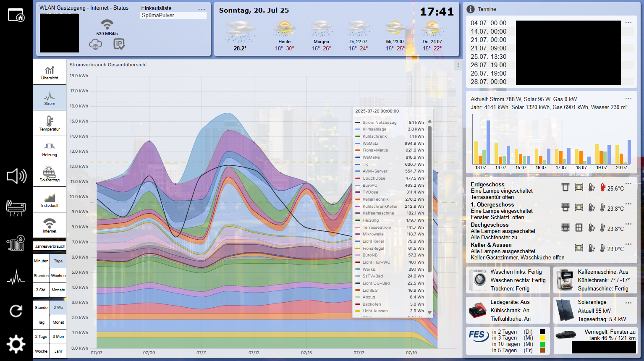The width and height of the screenshot is (644, 361).
Task: Click the Stunde range button
Action: point(41,308)
